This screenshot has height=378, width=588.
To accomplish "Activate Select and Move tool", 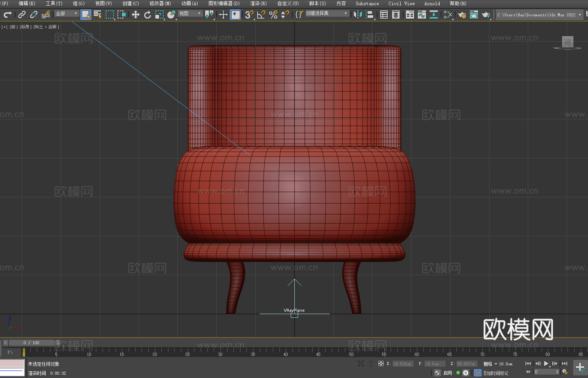I will (x=136, y=14).
